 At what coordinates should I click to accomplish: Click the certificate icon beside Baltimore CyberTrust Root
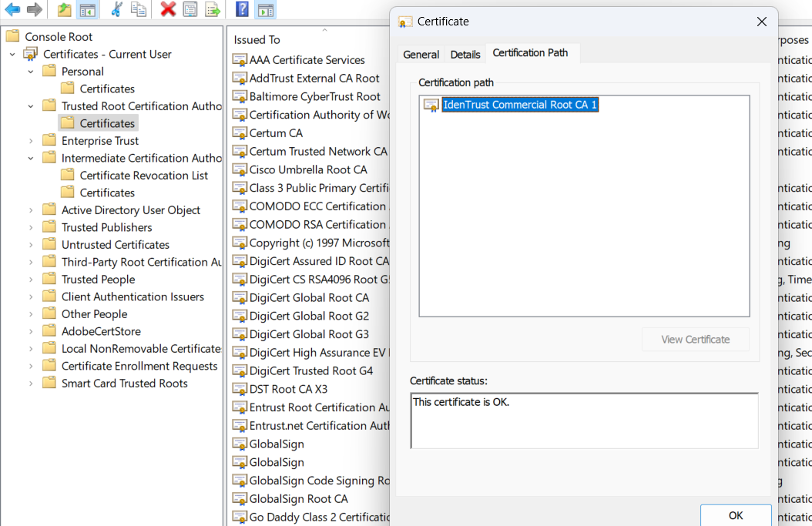coord(240,97)
